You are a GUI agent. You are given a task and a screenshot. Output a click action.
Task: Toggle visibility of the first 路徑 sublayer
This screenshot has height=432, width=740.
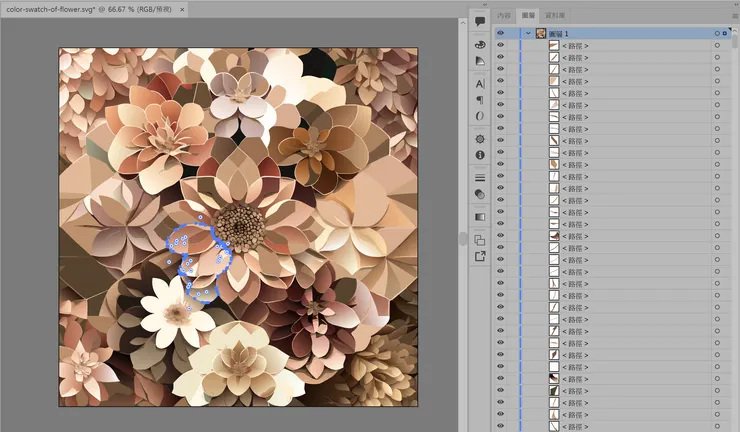click(x=501, y=46)
